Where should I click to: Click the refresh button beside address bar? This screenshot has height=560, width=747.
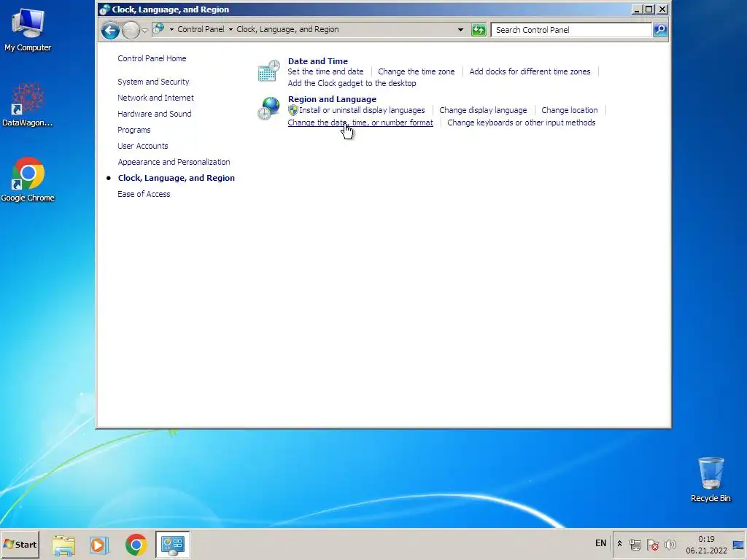479,30
